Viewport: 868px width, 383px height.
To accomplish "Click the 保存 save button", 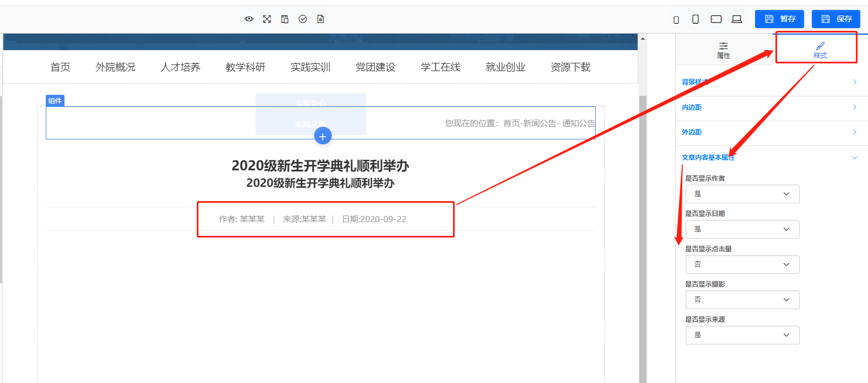I will click(836, 19).
